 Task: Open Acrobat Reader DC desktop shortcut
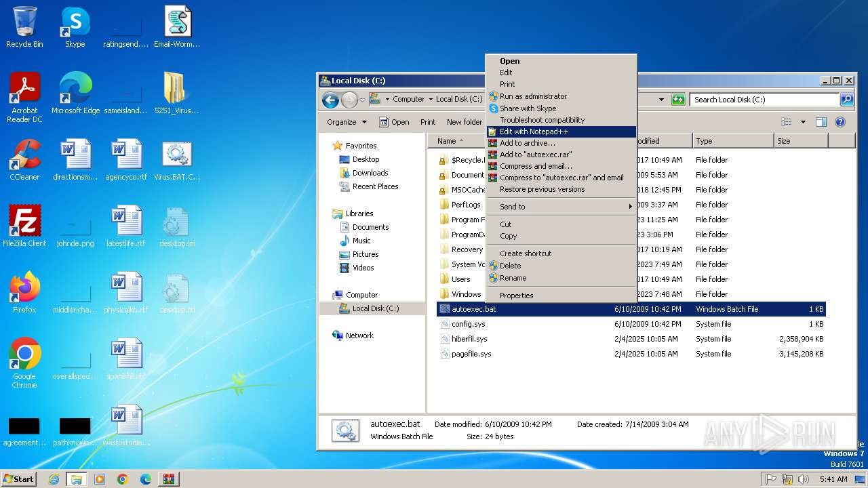coord(24,98)
